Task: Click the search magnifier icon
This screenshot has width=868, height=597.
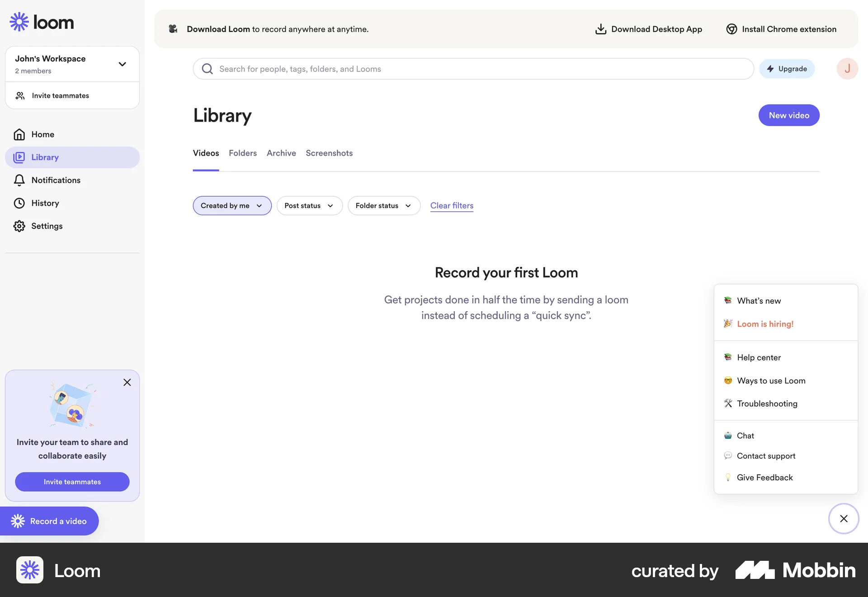Action: click(x=207, y=69)
